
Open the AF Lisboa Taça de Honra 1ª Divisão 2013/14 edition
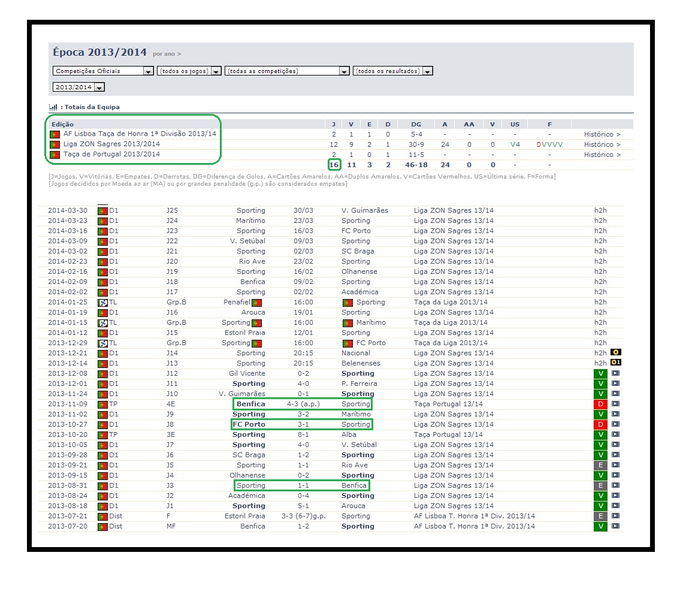coord(140,134)
